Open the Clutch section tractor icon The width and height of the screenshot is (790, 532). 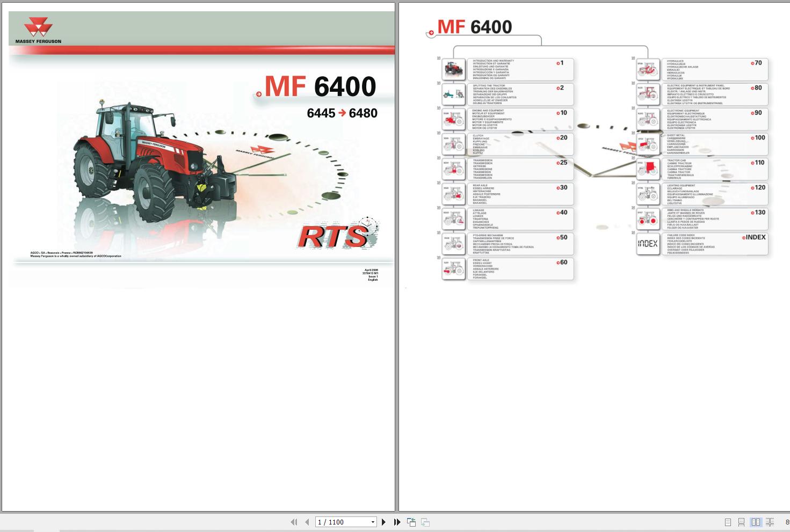coord(454,144)
